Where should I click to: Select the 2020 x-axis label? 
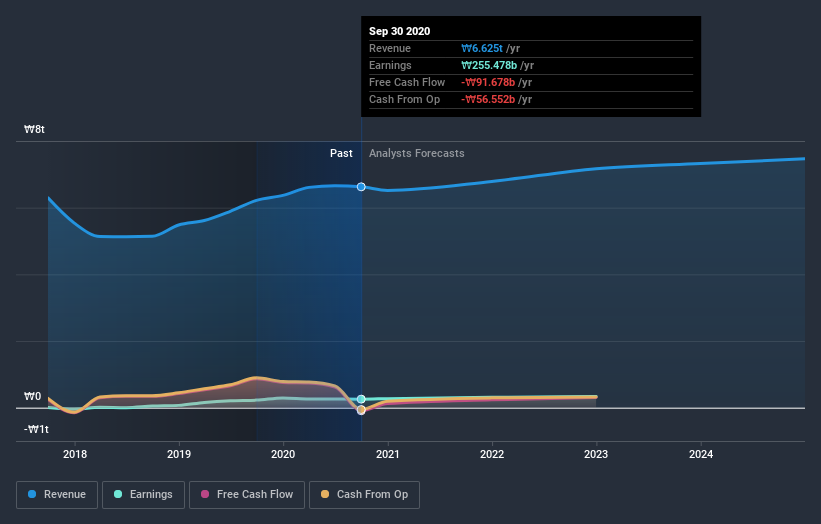tap(283, 454)
